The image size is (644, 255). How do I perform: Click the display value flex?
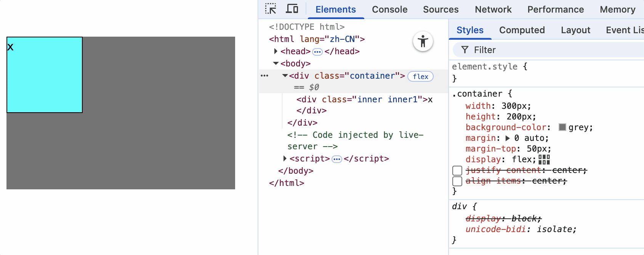(x=521, y=160)
